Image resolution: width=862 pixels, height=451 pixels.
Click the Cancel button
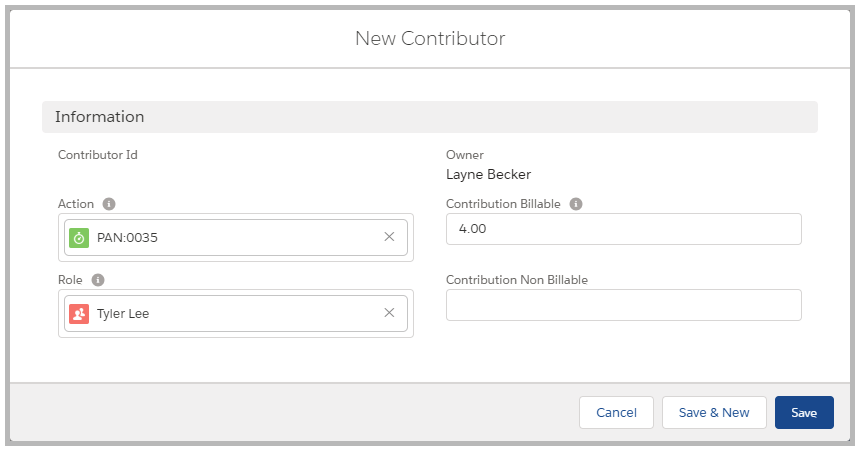coord(616,412)
